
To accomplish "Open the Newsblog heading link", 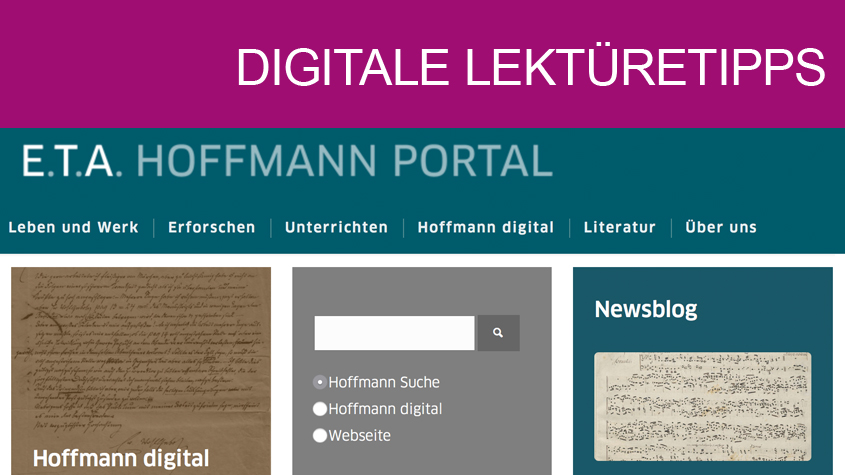I will pyautogui.click(x=646, y=309).
